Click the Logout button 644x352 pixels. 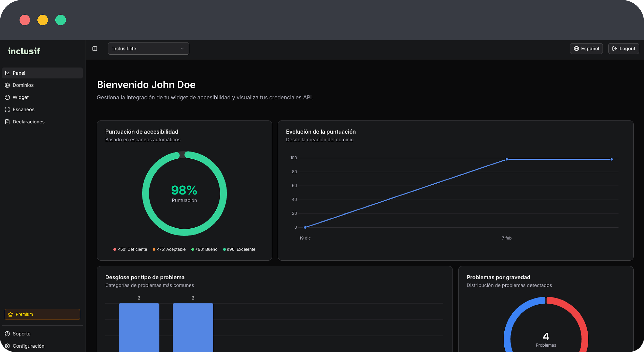(x=623, y=49)
